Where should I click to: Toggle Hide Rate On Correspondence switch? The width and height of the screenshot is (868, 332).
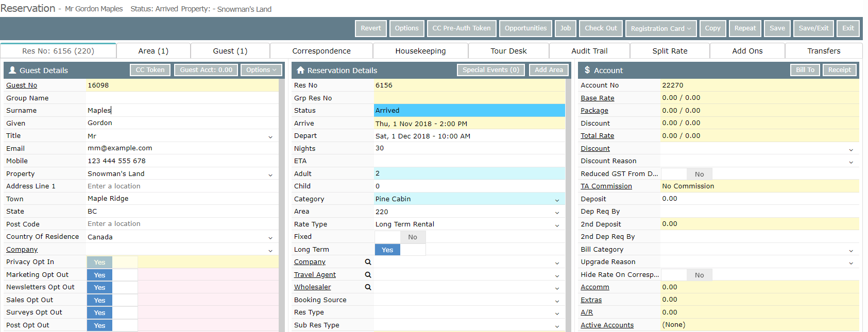pyautogui.click(x=687, y=275)
